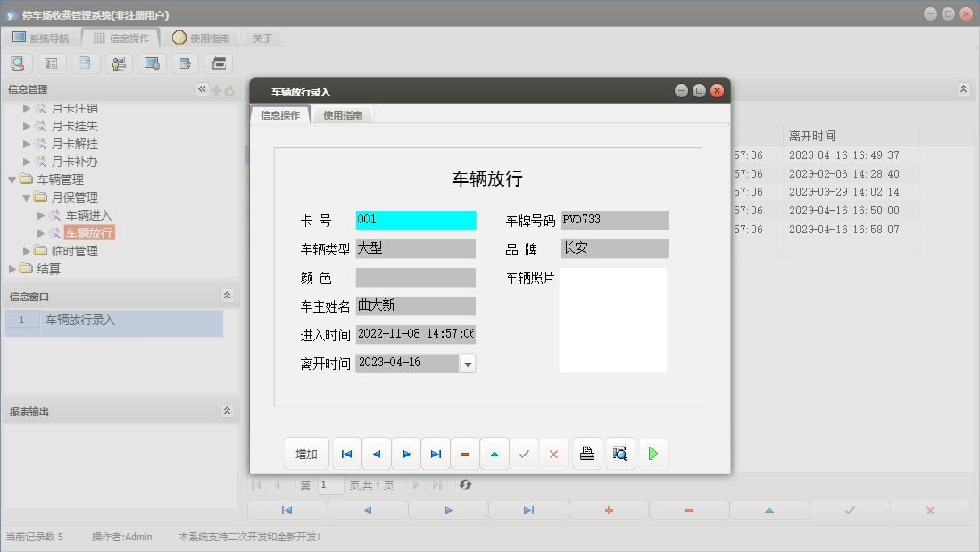Click the print icon in the dialog toolbar
Screen dimensions: 980x552
click(x=586, y=453)
